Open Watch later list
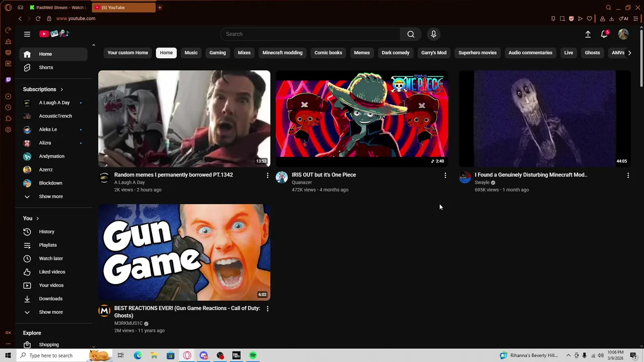 (53, 258)
